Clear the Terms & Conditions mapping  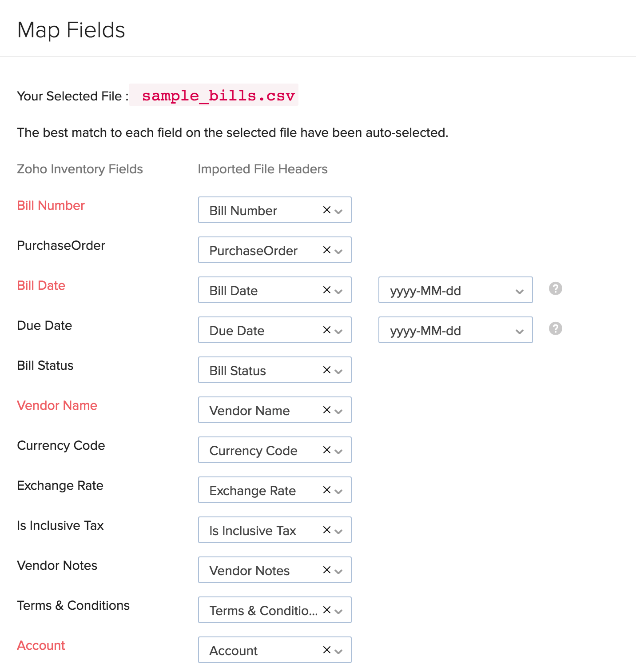(326, 610)
